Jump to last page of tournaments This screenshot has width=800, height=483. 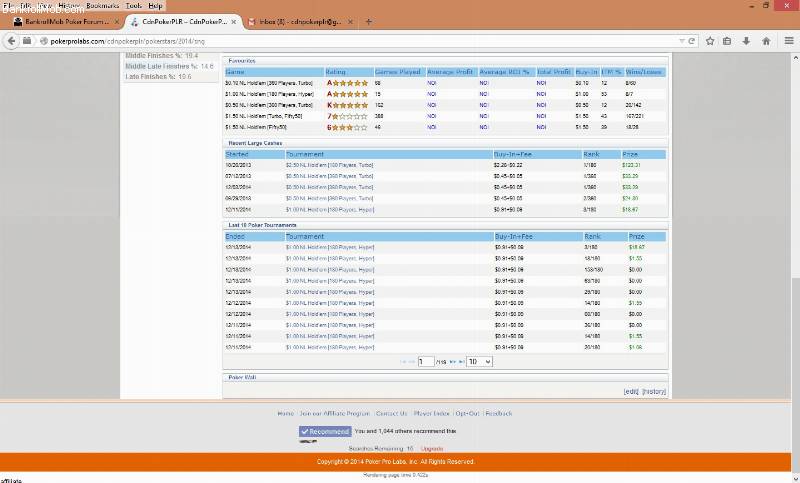click(461, 362)
